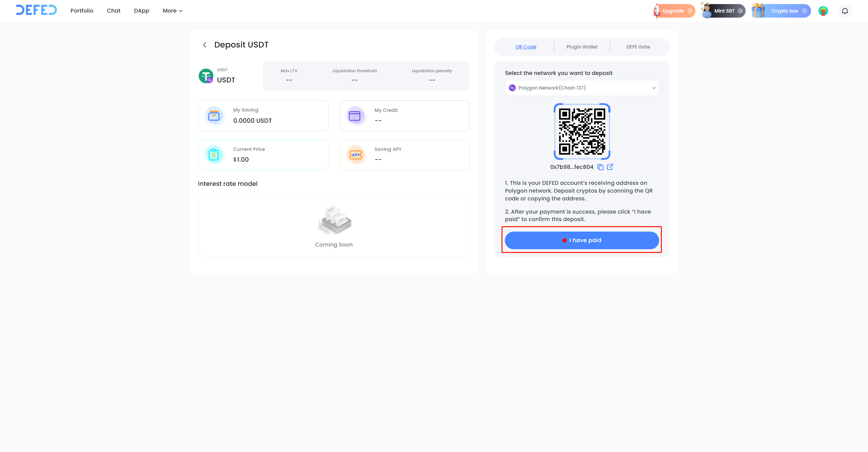Open address in external explorer icon
This screenshot has width=868, height=452.
[x=610, y=167]
